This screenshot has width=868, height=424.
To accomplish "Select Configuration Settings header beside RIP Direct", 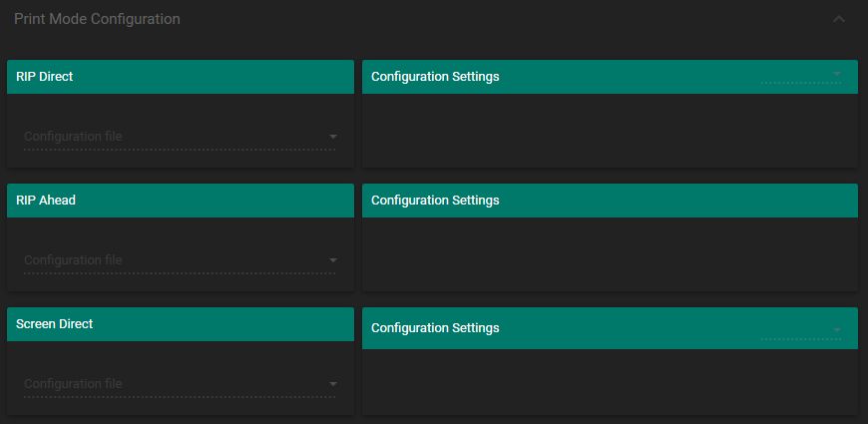I will 435,77.
